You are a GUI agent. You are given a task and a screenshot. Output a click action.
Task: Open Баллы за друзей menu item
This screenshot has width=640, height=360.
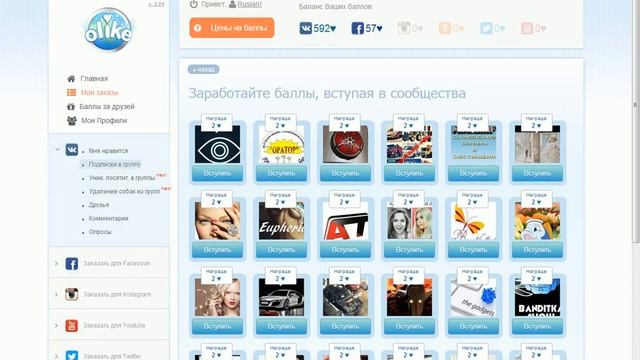[107, 107]
